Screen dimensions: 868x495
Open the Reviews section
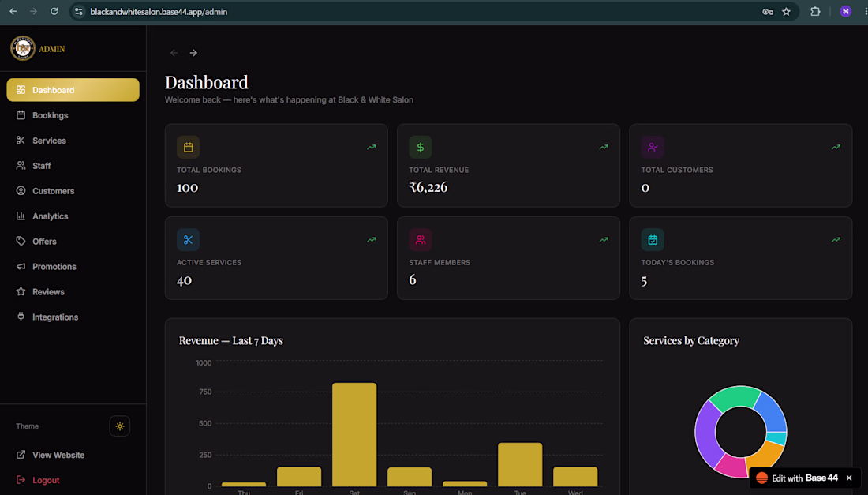(73, 292)
